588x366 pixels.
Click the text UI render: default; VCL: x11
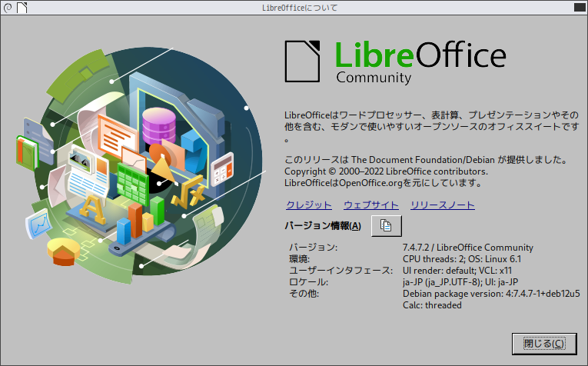(457, 271)
